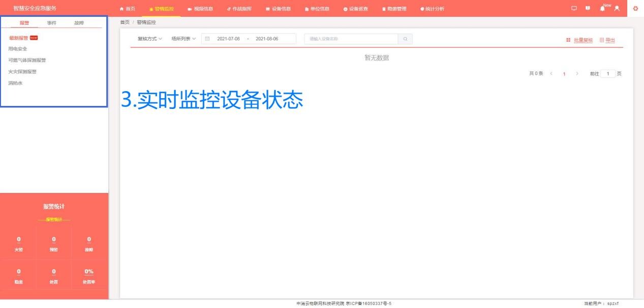
Task: Open 单位信息 in the top navigation
Action: tap(317, 9)
